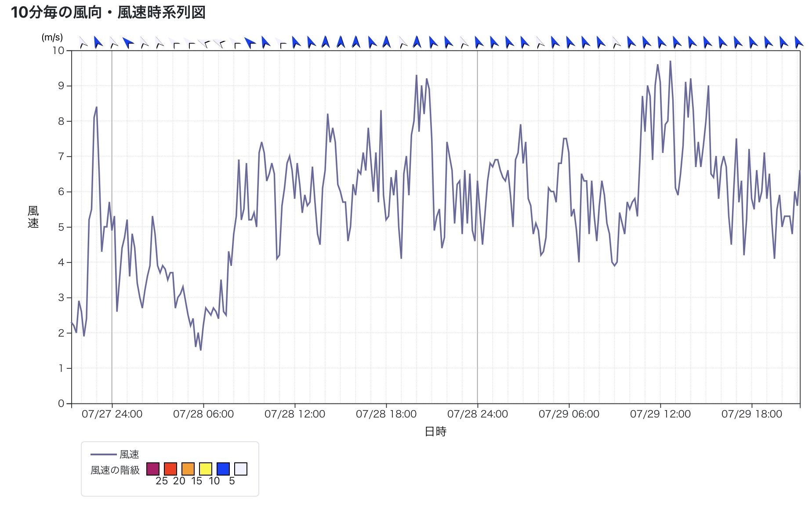This screenshot has height=505, width=812.
Task: Click the wind arrow above 07/28 06:00 gridline
Action: 203,43
